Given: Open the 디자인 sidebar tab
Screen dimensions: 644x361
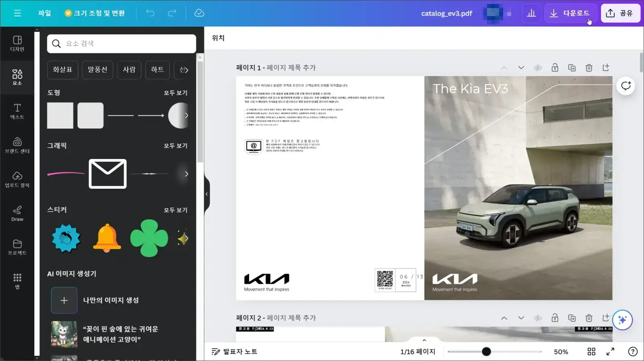Looking at the screenshot, I should [17, 43].
